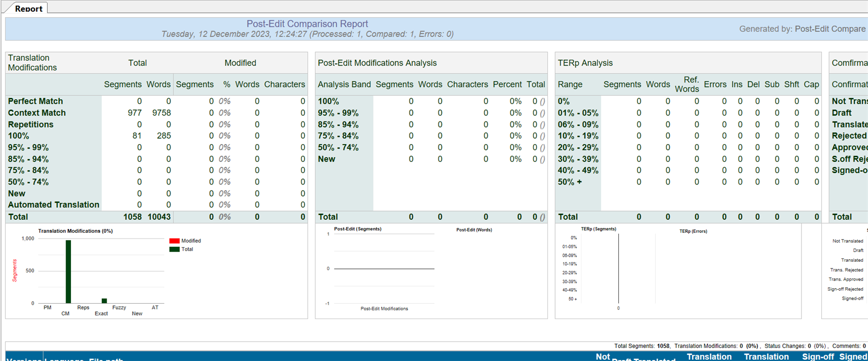Screen dimensions: 868x361
Task: Click the Ref. Words column header
Action: pos(687,84)
